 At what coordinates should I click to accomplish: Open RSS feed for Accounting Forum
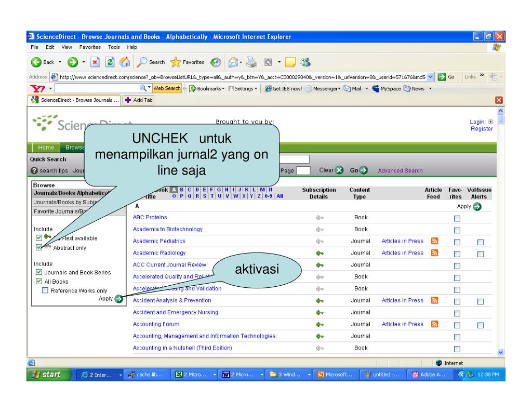click(x=434, y=324)
